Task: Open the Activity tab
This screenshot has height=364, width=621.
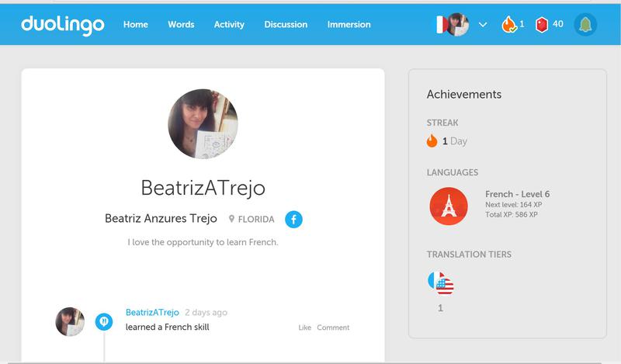Action: point(229,25)
